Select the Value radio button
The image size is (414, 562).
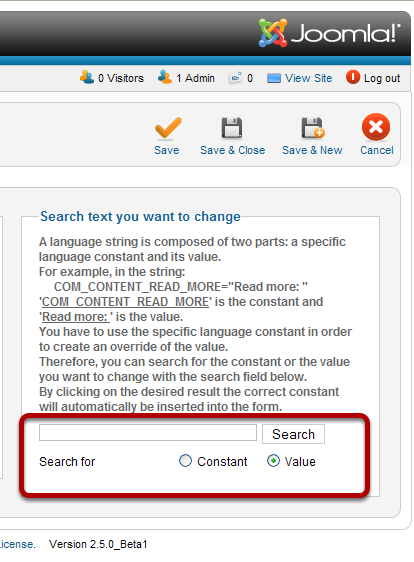click(273, 461)
